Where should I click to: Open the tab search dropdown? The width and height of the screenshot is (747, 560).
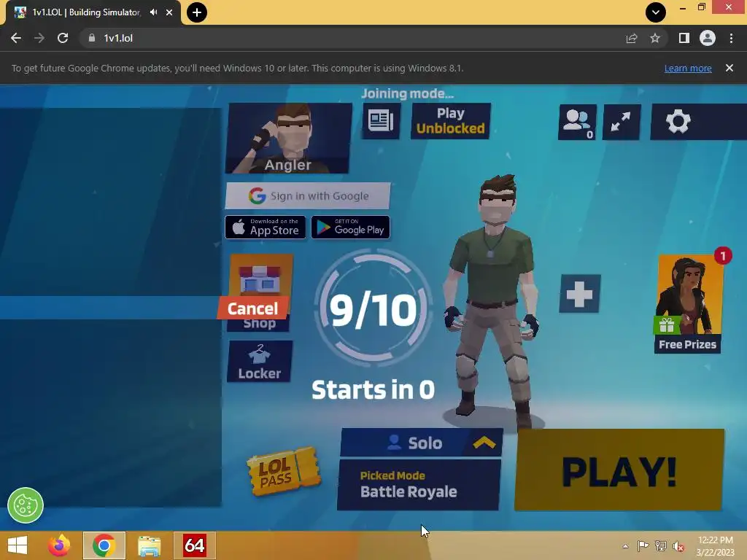(656, 12)
